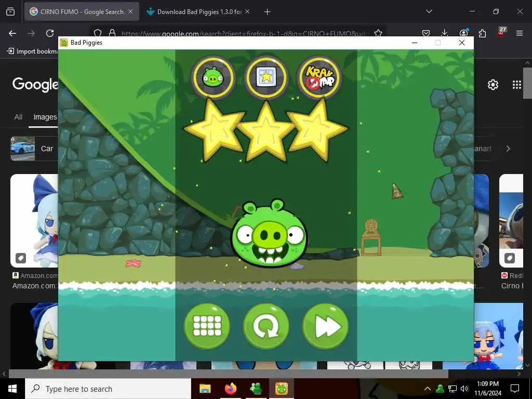Open Bad Piggies taskbar icon
This screenshot has height=399, width=532.
pyautogui.click(x=281, y=389)
